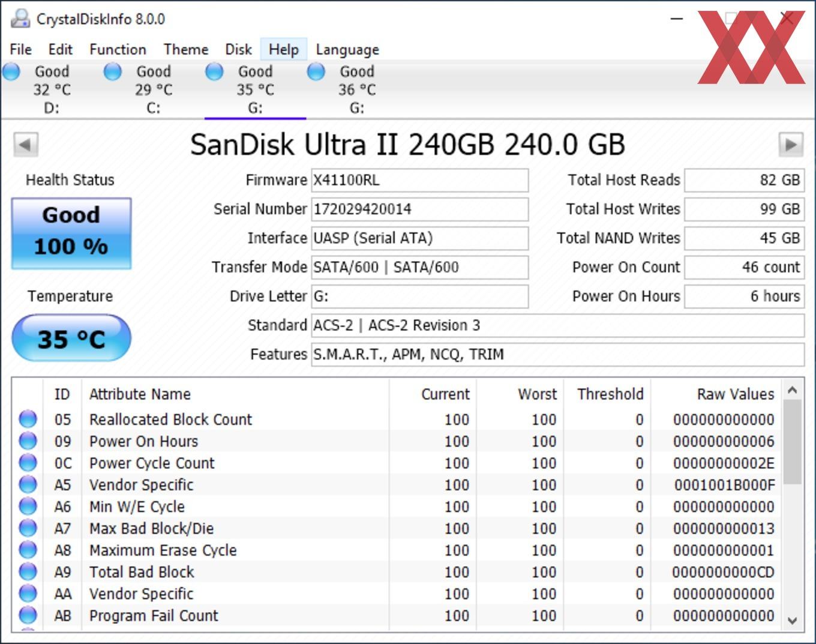816x644 pixels.
Task: Minimize the CrystalDiskInfo window
Action: tap(676, 19)
